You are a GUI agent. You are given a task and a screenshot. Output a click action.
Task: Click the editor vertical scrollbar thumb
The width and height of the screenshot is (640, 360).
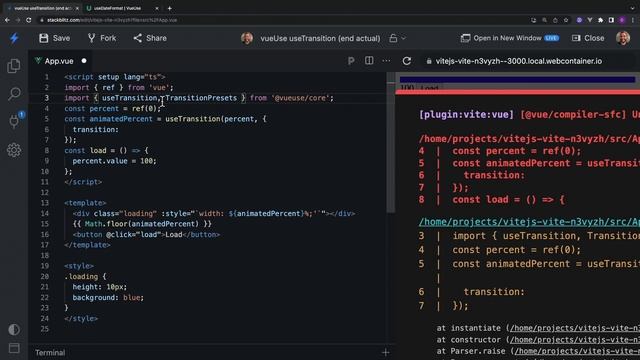[x=391, y=143]
